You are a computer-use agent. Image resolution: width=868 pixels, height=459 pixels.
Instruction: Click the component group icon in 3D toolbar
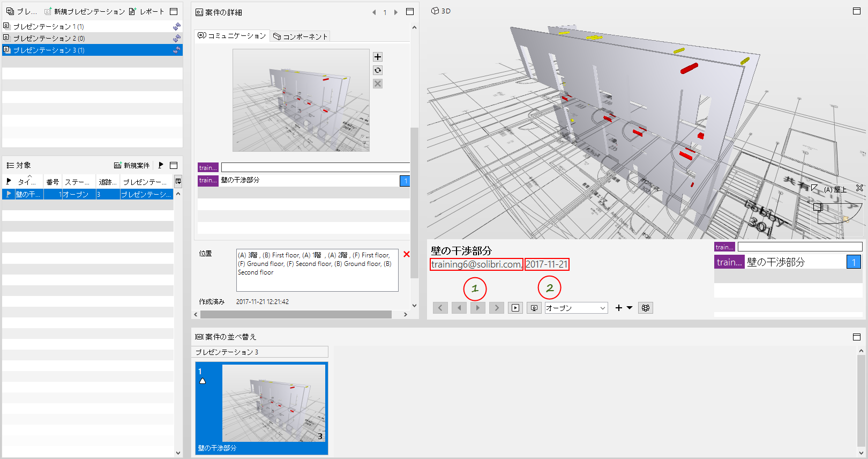(646, 308)
